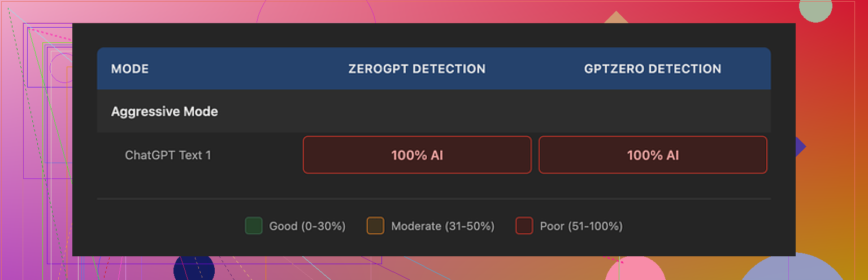Select the Aggressive Mode section row

click(164, 111)
